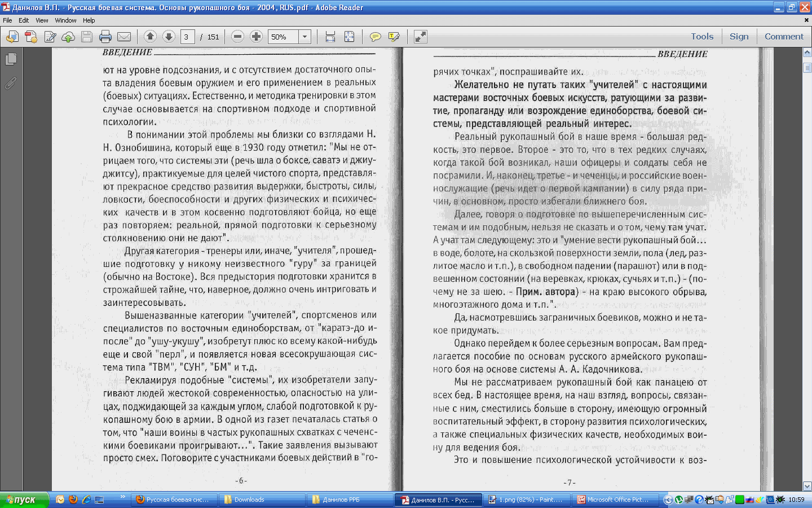Expand the Comment pane
812x508 pixels.
click(784, 37)
